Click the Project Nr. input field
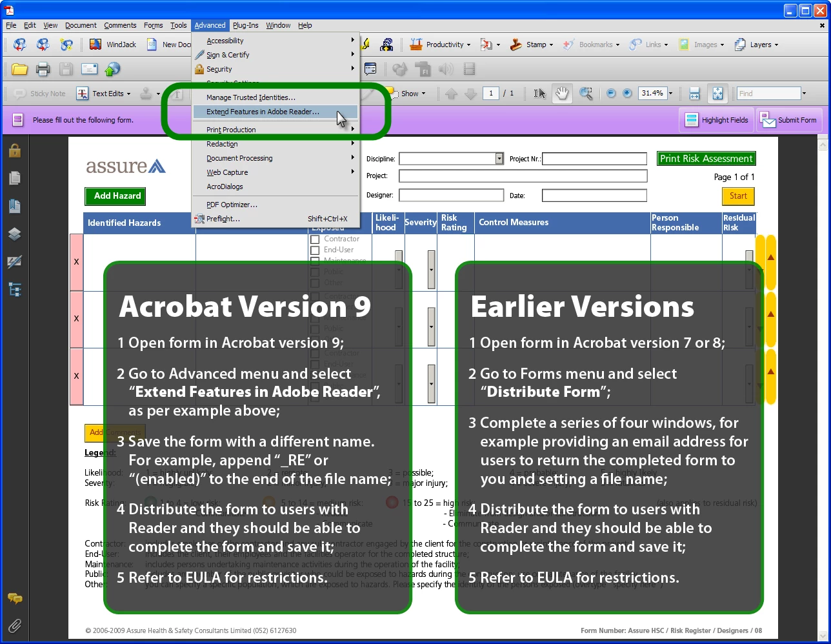This screenshot has width=831, height=644. pyautogui.click(x=594, y=159)
